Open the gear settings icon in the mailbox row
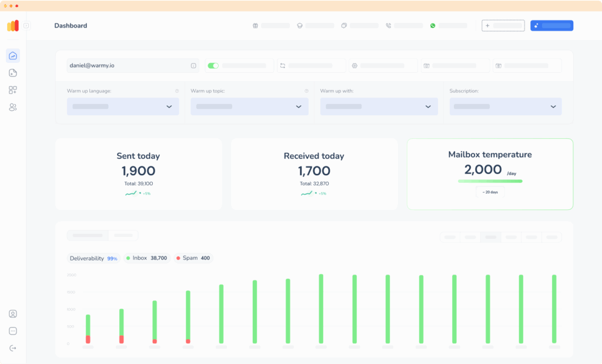Image resolution: width=602 pixels, height=364 pixels. click(354, 66)
